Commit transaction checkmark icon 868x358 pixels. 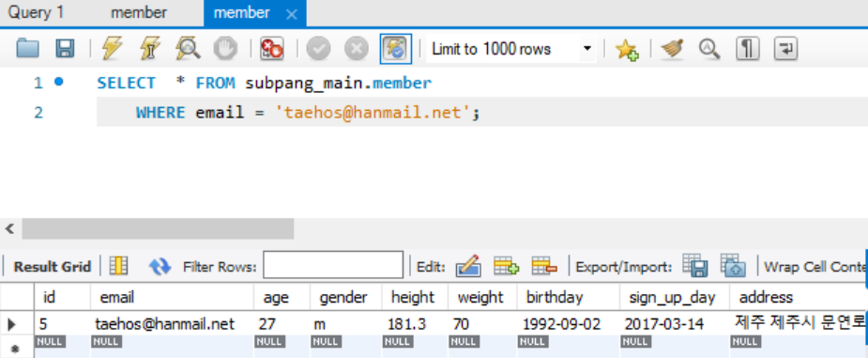coord(318,49)
